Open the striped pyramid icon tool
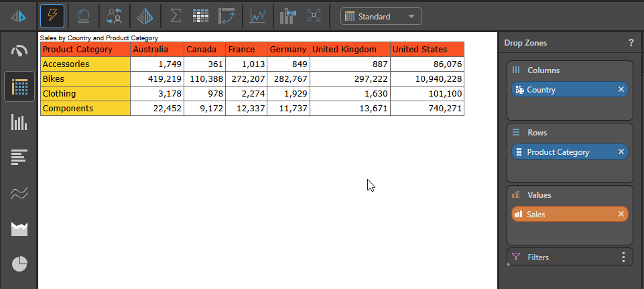This screenshot has width=644, height=289. point(145,17)
